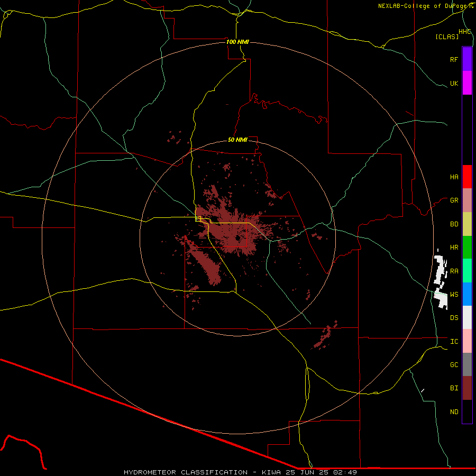Click the "DS" legend label
Viewport: 476px width, 476px height.
454,318
